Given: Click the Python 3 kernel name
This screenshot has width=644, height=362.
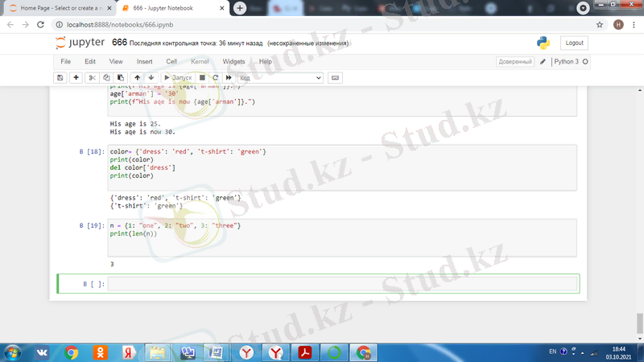Looking at the screenshot, I should [567, 62].
